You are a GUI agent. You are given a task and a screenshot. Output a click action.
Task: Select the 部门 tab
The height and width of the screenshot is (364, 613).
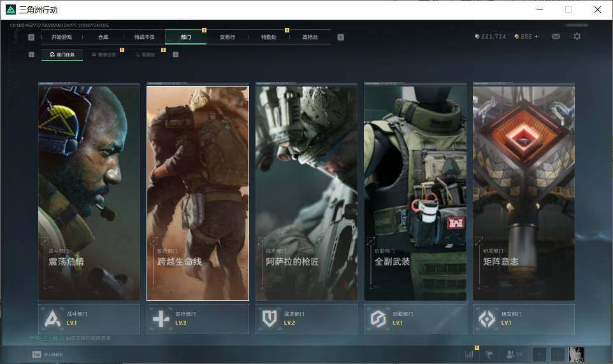(186, 37)
